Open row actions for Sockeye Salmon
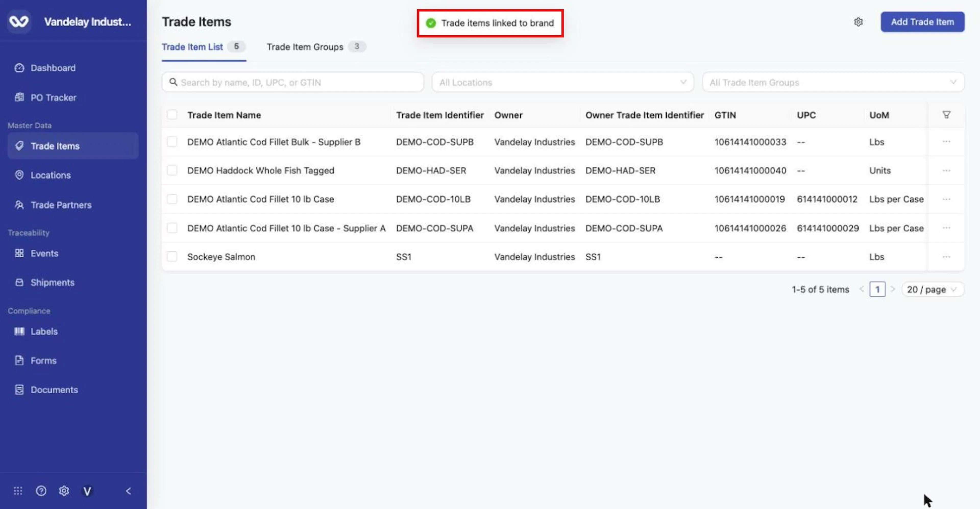 coord(947,257)
